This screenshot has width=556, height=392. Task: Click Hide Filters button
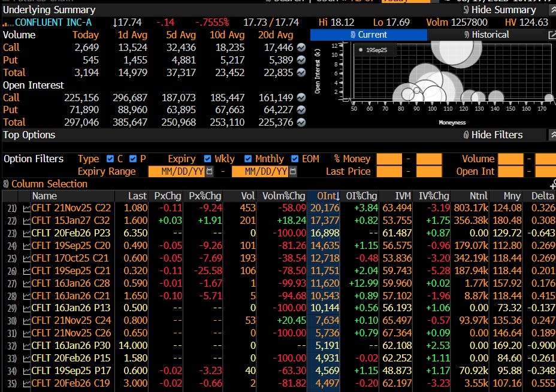point(493,135)
